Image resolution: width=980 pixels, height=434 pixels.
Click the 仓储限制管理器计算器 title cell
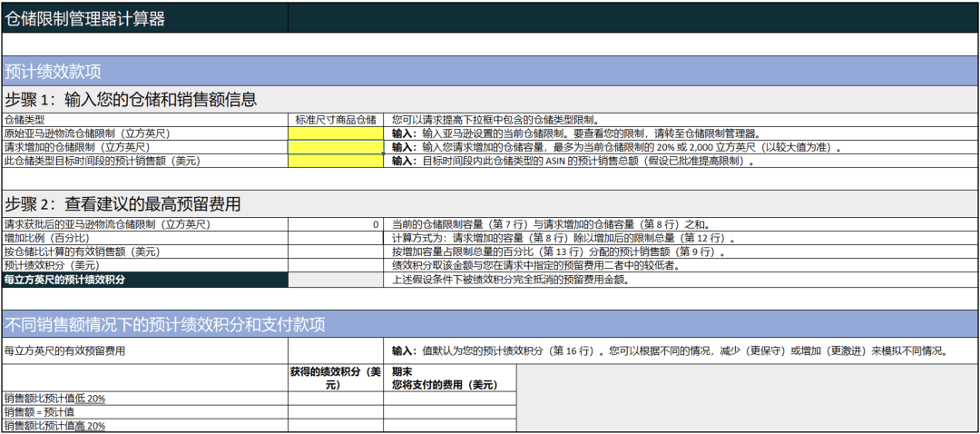coord(145,18)
